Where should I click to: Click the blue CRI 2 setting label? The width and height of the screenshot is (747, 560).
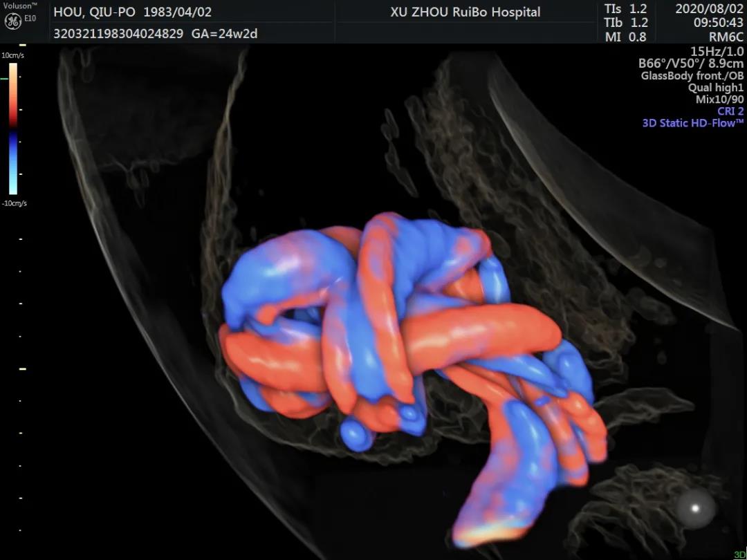730,111
